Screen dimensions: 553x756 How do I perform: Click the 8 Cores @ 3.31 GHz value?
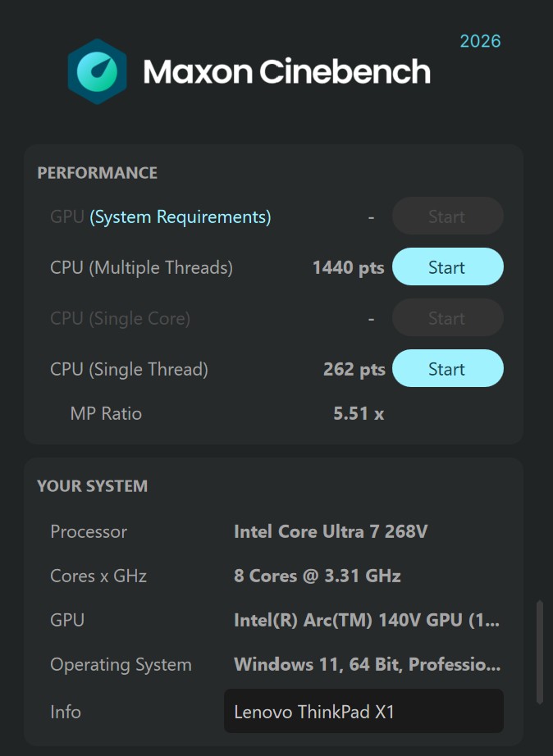pyautogui.click(x=318, y=576)
